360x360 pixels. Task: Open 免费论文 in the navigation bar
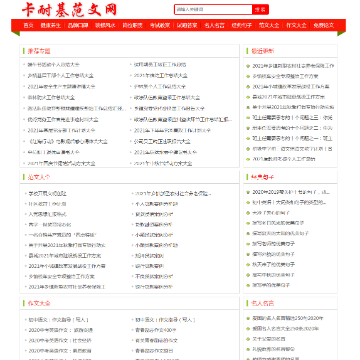click(324, 25)
